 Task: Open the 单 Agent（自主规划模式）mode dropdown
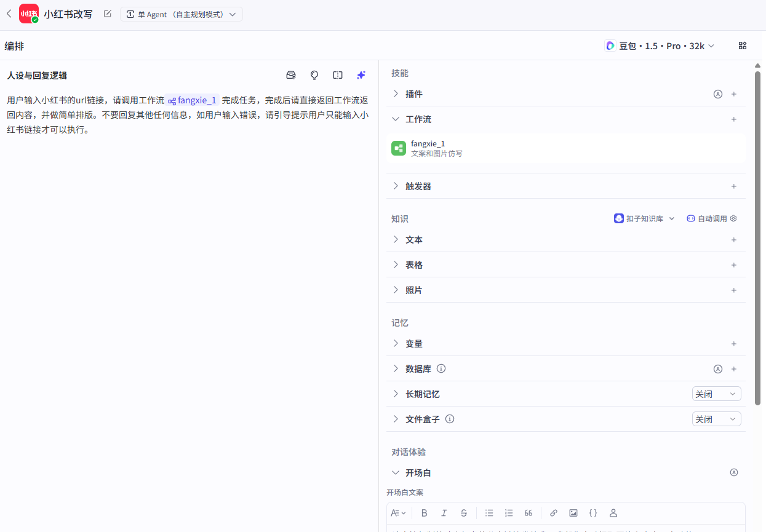click(182, 14)
